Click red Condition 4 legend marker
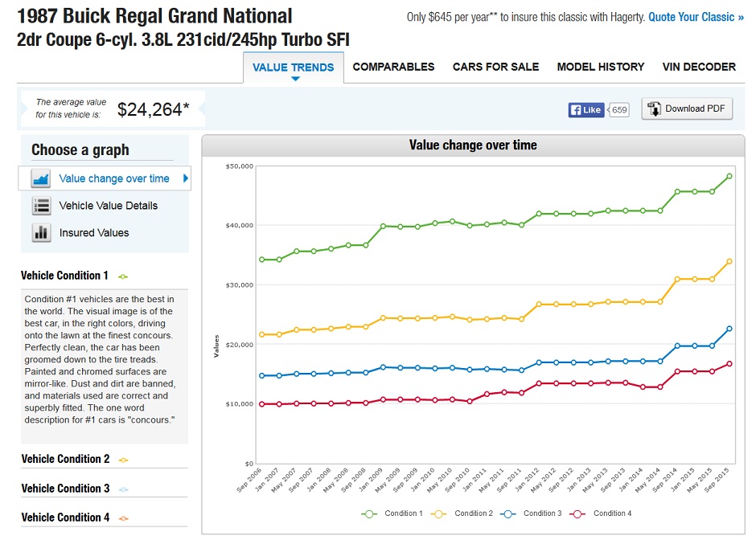This screenshot has height=540, width=756. [577, 514]
